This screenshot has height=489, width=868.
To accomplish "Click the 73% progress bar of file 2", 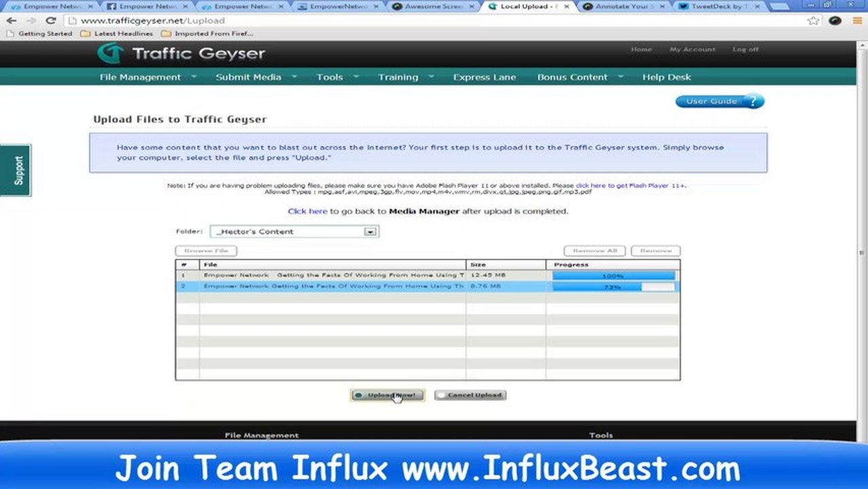I will [x=614, y=287].
